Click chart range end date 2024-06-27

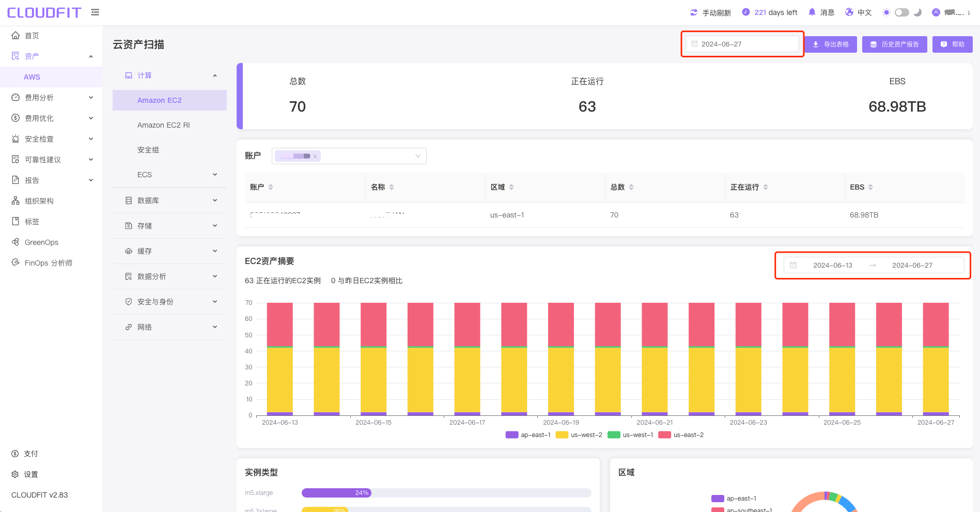(912, 265)
